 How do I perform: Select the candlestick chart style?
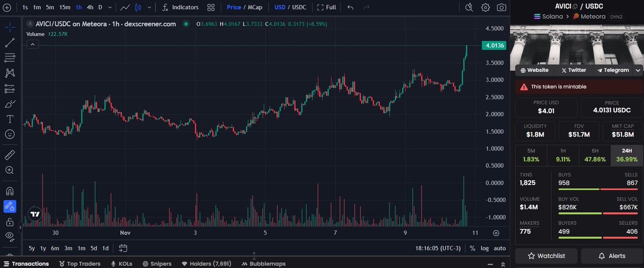coord(137,8)
